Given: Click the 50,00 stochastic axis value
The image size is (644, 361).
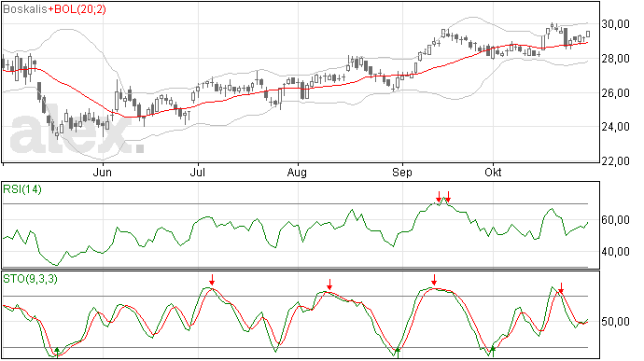Looking at the screenshot, I should pyautogui.click(x=615, y=322).
